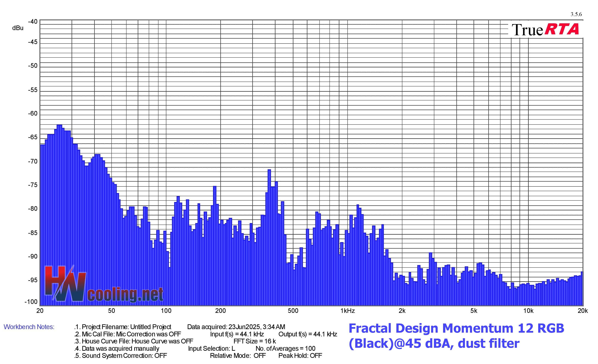Select the -60 level axis label
598x364 pixels.
pyautogui.click(x=33, y=113)
